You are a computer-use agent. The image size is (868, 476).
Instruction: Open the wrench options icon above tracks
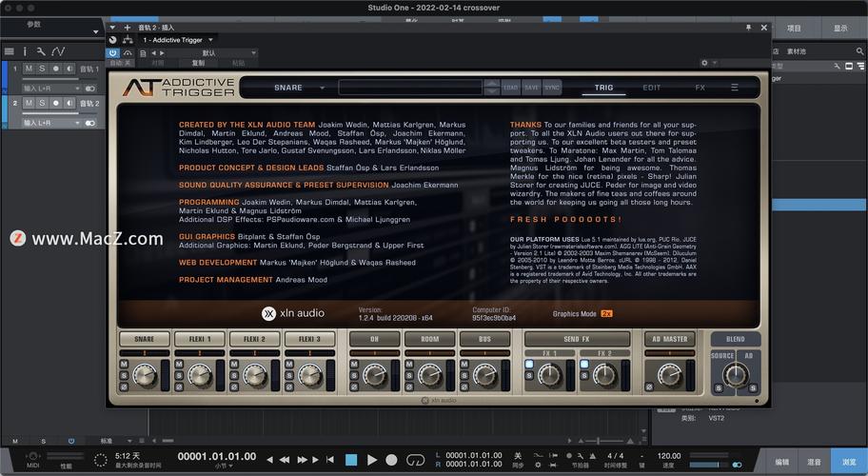pos(41,51)
